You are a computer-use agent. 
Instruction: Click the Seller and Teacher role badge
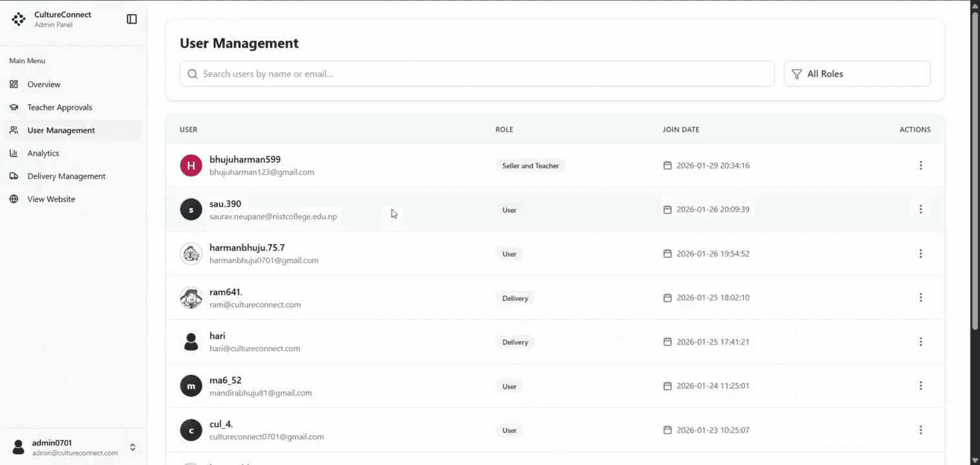click(x=531, y=166)
